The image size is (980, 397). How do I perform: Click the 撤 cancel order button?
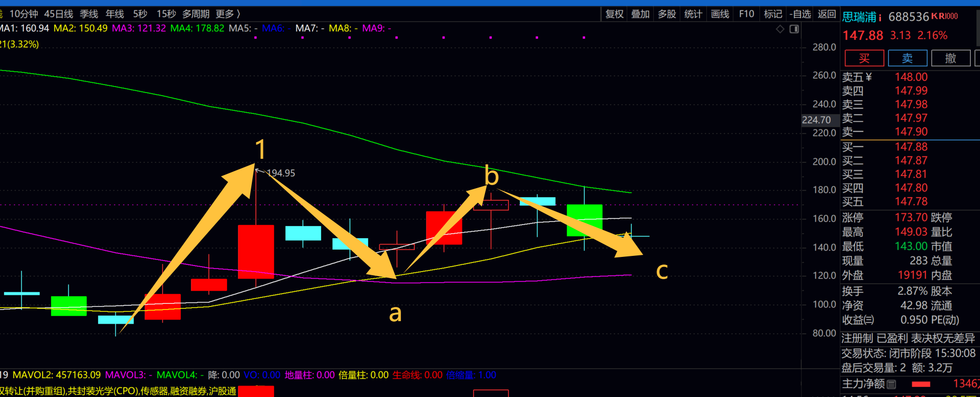pyautogui.click(x=951, y=58)
